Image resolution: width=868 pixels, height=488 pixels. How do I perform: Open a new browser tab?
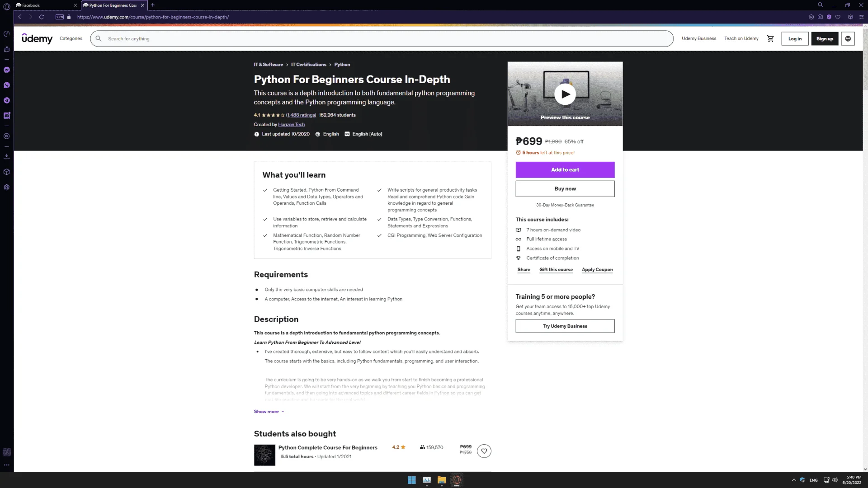[153, 5]
